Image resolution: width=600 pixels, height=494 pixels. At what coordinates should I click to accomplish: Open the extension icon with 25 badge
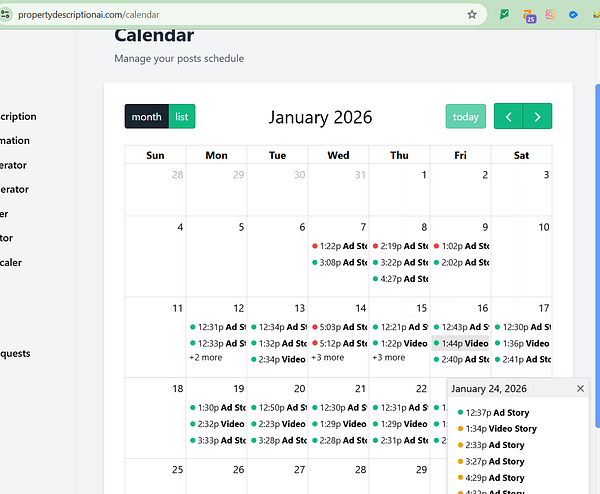coord(529,16)
